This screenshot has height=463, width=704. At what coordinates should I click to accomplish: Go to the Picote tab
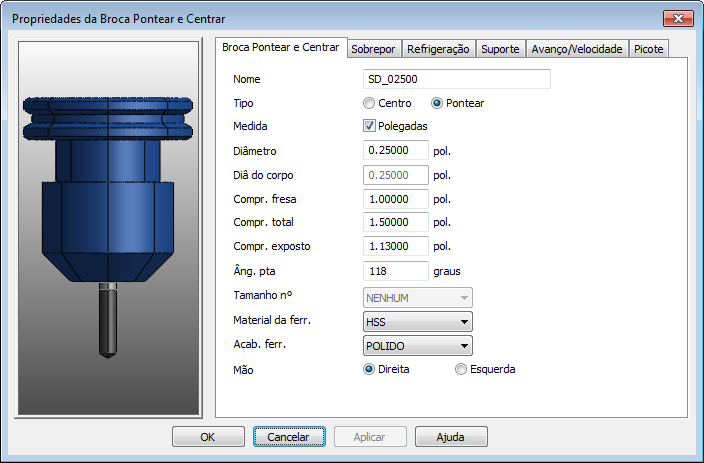coord(649,49)
